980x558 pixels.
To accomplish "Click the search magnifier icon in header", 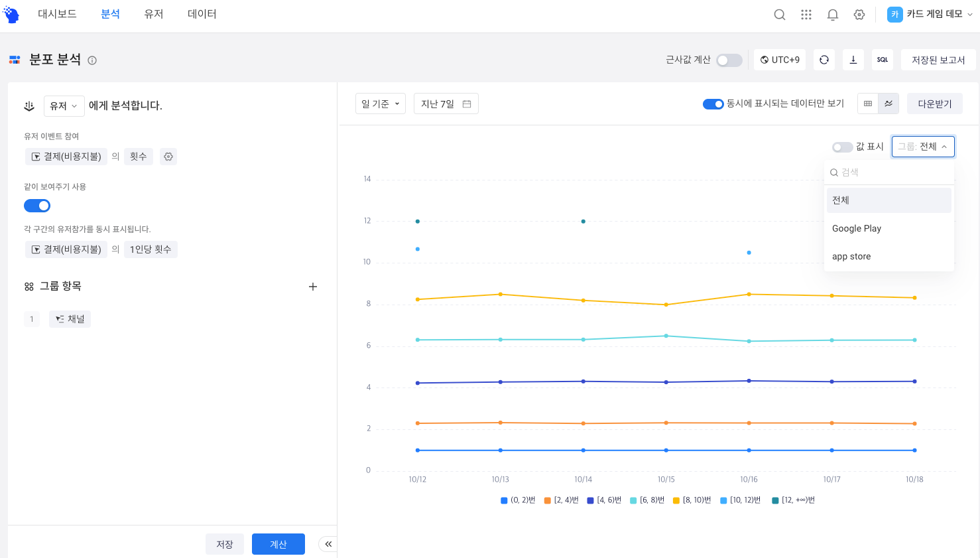I will point(780,15).
